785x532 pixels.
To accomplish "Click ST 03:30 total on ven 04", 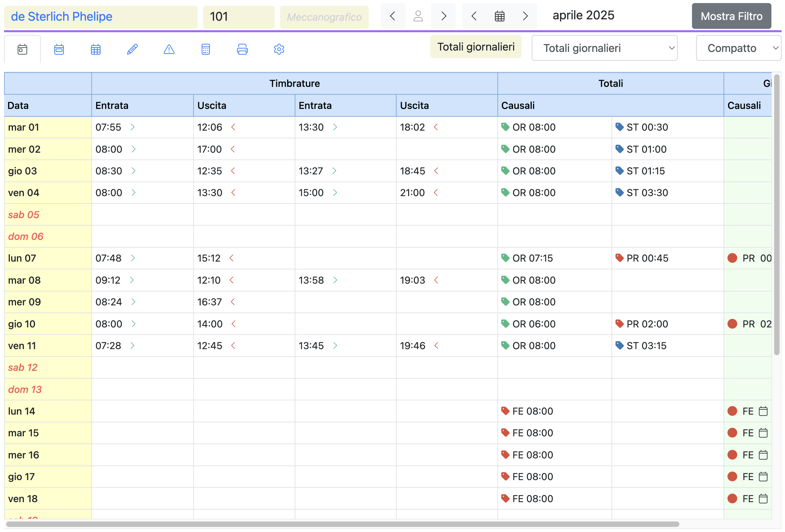I will pyautogui.click(x=647, y=193).
